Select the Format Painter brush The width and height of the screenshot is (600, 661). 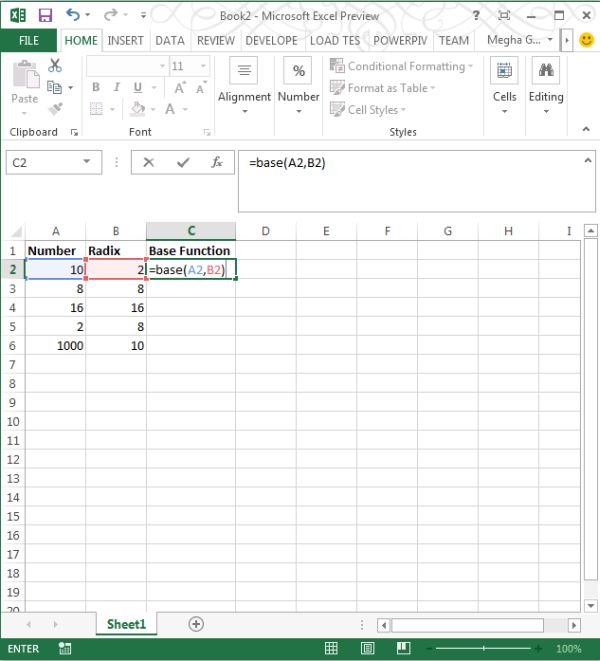(x=55, y=109)
